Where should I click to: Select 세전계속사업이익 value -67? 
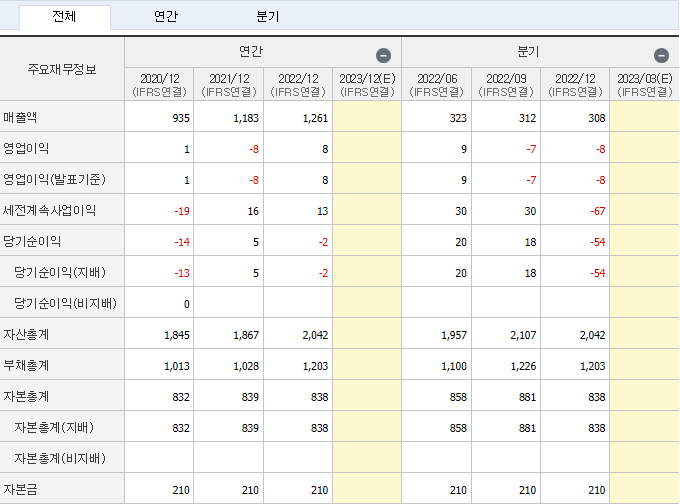click(x=598, y=211)
